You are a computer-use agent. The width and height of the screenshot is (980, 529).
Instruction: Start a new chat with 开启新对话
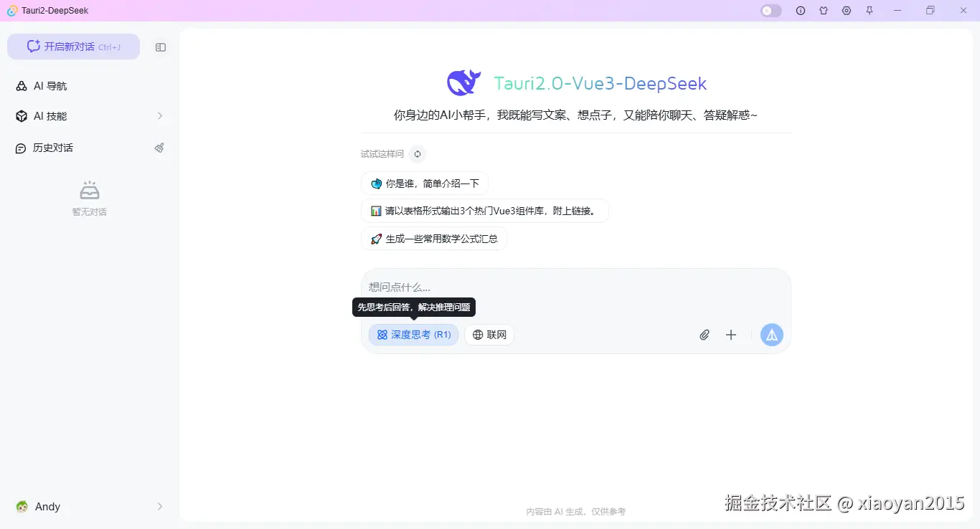click(73, 46)
